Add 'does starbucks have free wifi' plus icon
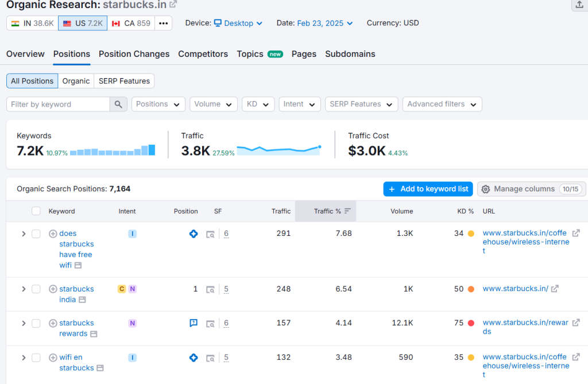This screenshot has height=384, width=588. (53, 234)
